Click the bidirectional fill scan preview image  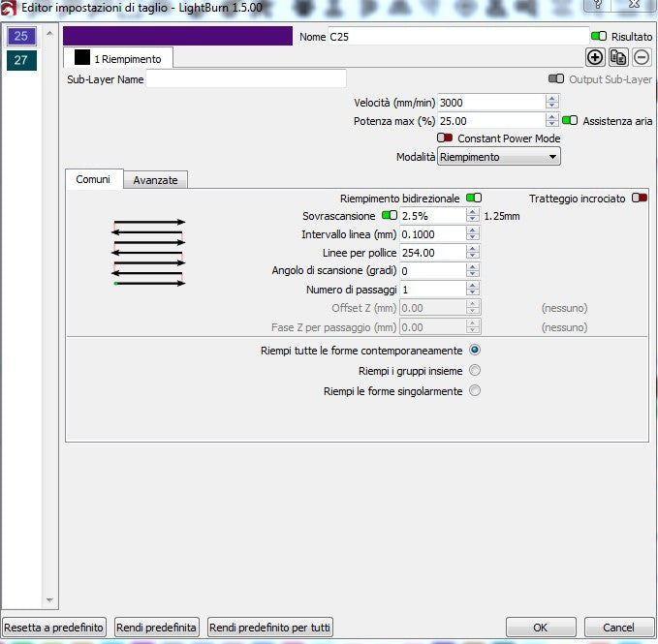(149, 253)
